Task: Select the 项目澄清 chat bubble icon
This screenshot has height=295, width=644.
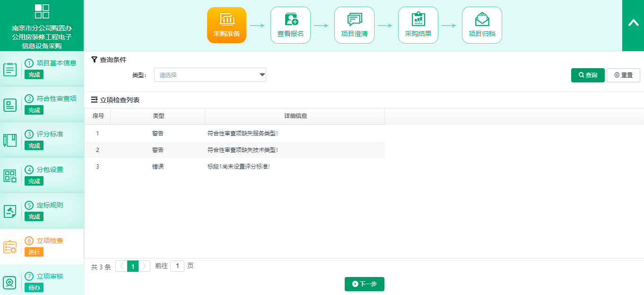Action: (354, 19)
